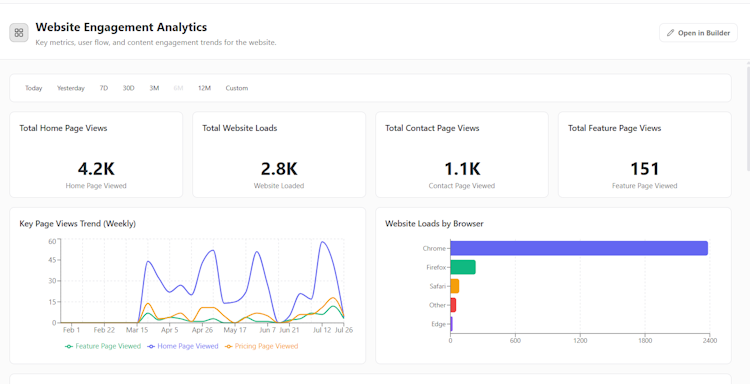Image resolution: width=750 pixels, height=384 pixels.
Task: Click the green Firefox bar
Action: click(463, 267)
